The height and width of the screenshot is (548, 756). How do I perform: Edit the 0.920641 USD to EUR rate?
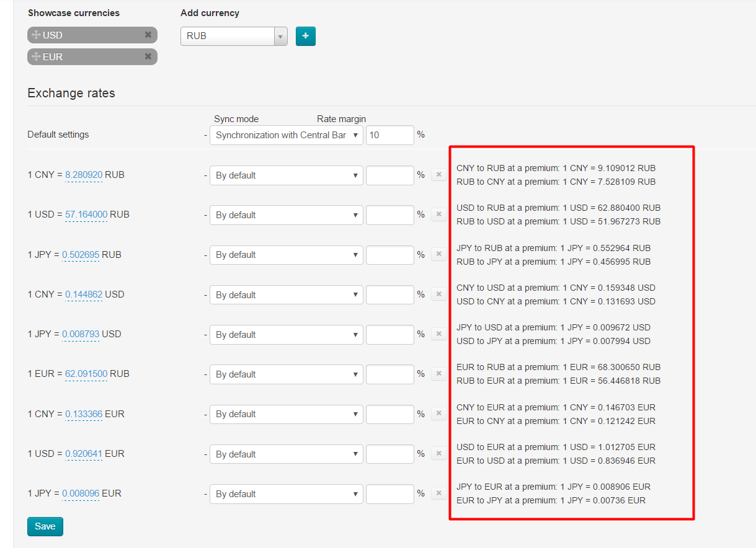pyautogui.click(x=84, y=454)
